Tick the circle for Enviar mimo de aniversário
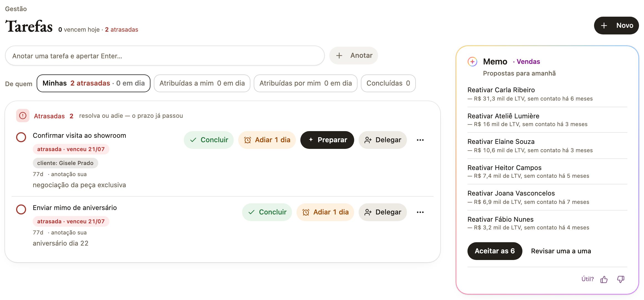644x300 pixels. [21, 209]
